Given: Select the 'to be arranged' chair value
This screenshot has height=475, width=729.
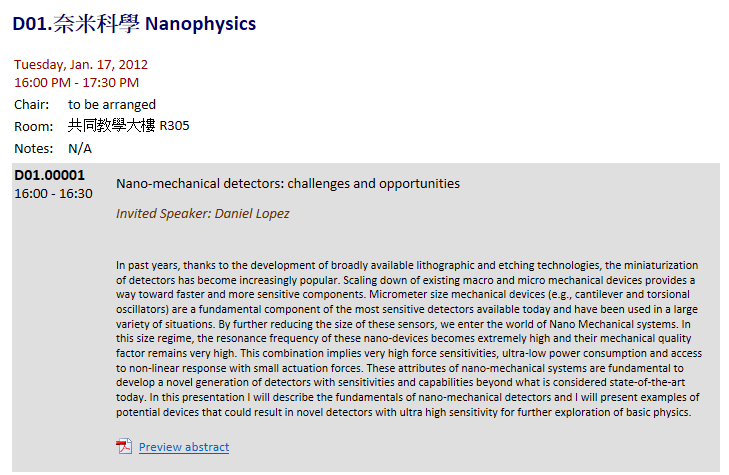Looking at the screenshot, I should pos(112,104).
